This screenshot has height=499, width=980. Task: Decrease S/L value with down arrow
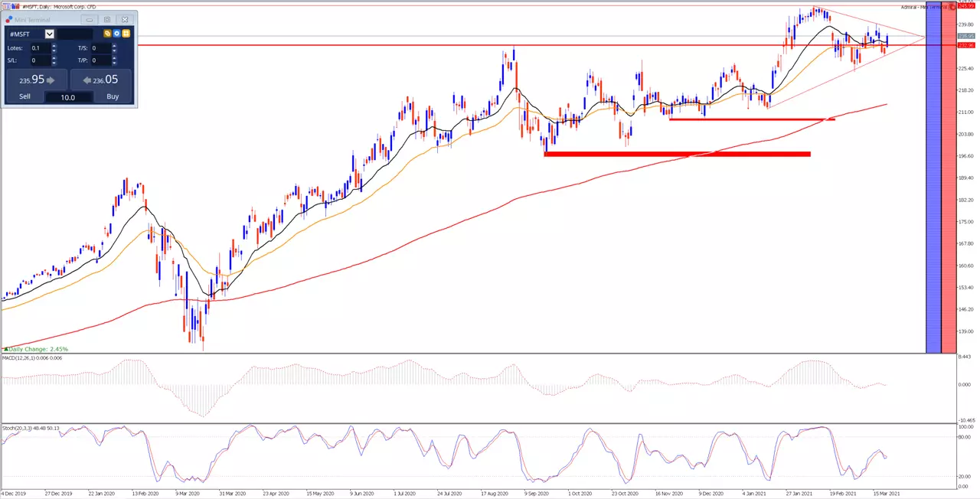pos(54,63)
